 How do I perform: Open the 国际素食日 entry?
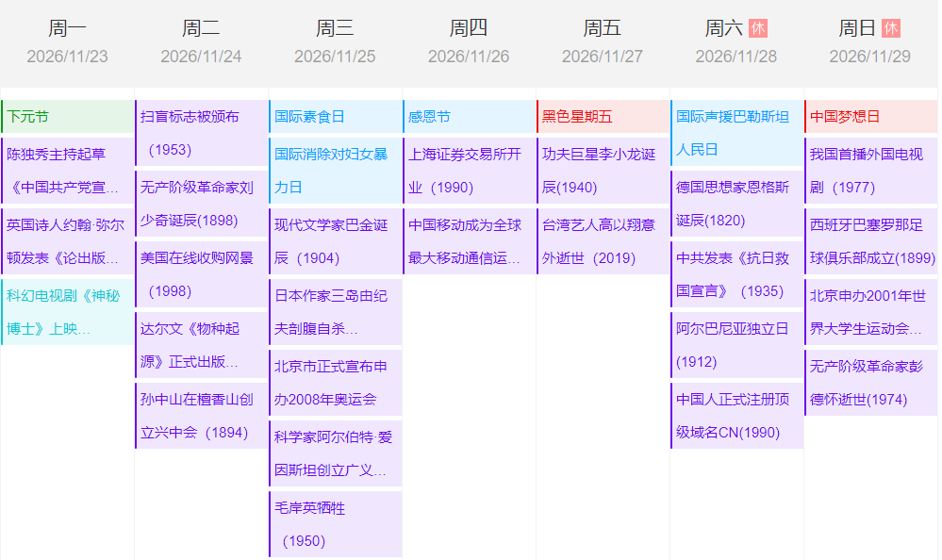coord(335,117)
